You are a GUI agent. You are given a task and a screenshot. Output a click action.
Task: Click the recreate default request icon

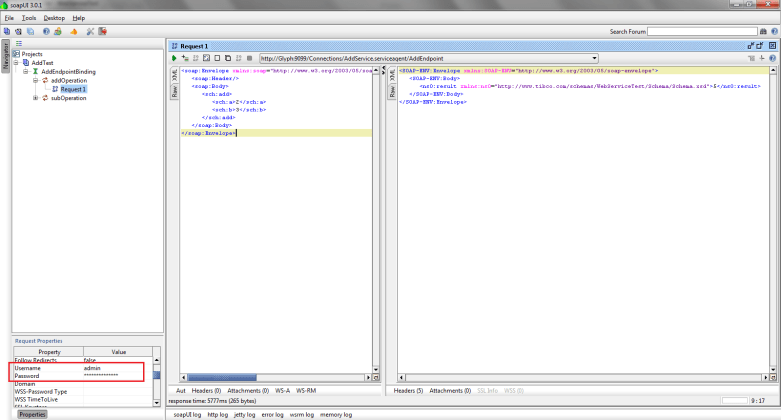206,58
